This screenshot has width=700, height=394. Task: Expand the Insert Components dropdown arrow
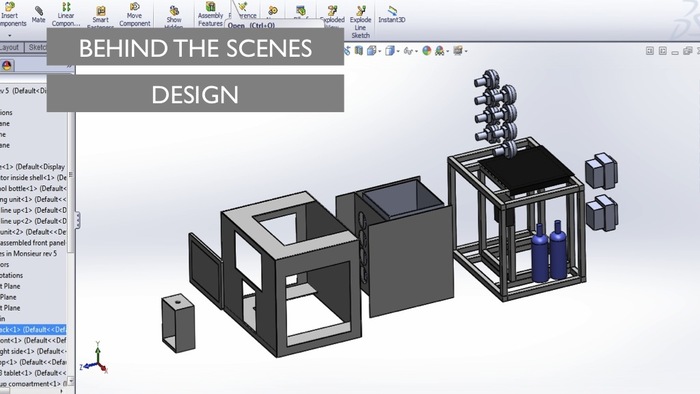pos(9,35)
